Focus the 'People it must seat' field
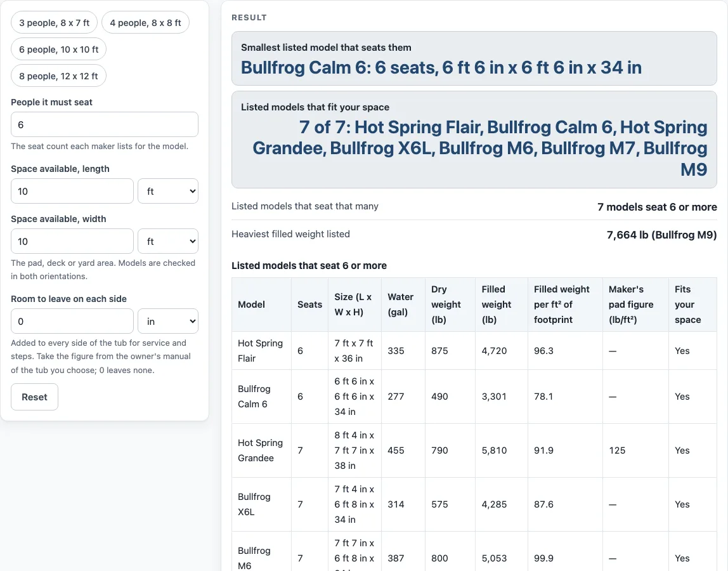This screenshot has width=728, height=571. [105, 124]
